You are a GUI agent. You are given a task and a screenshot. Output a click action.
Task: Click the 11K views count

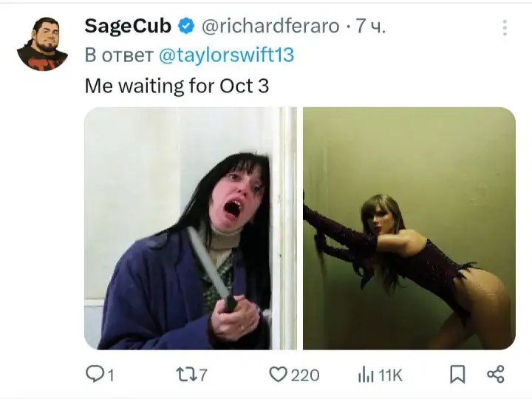pos(390,375)
